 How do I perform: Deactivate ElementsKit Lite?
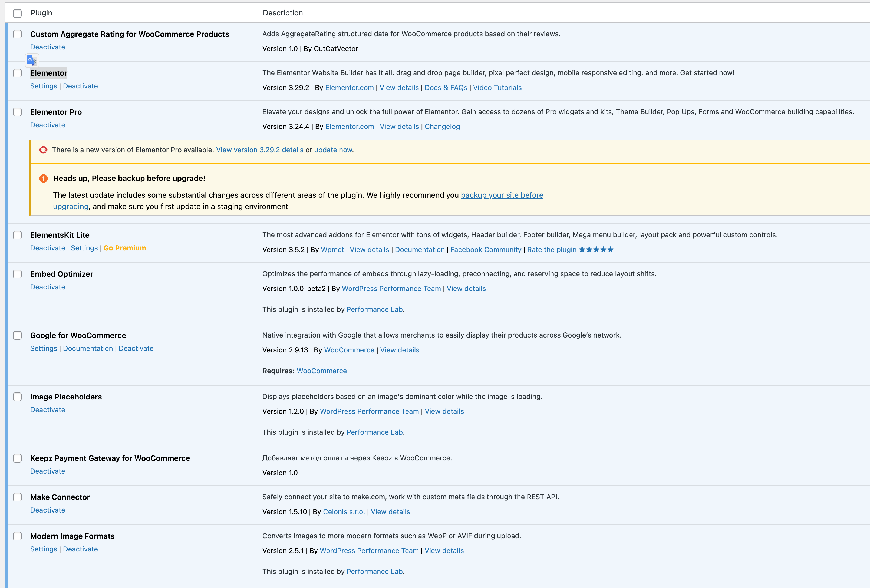click(x=48, y=248)
